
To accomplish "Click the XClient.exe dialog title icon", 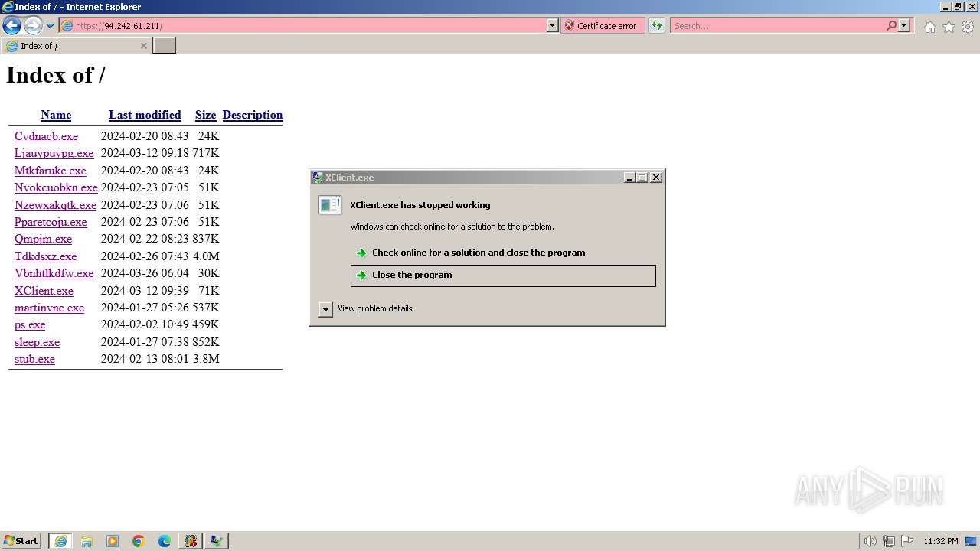I will click(318, 178).
